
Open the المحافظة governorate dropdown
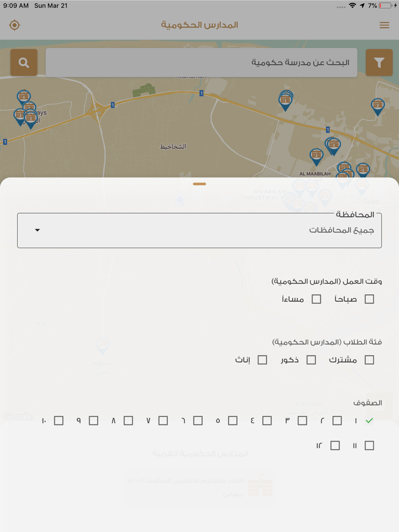[199, 230]
